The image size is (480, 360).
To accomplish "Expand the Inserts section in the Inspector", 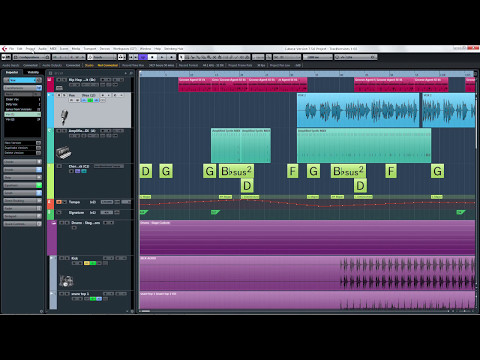I will tap(22, 170).
